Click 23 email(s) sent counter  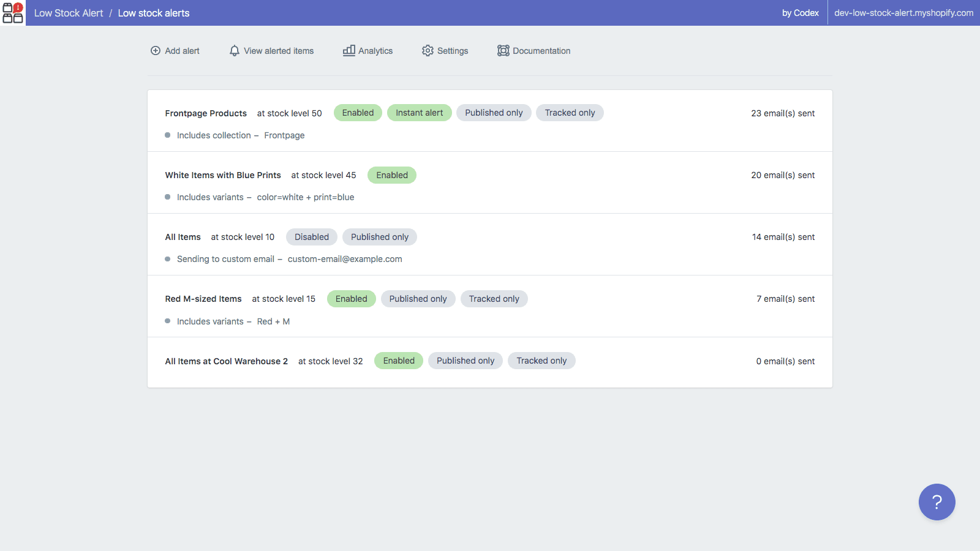[783, 113]
